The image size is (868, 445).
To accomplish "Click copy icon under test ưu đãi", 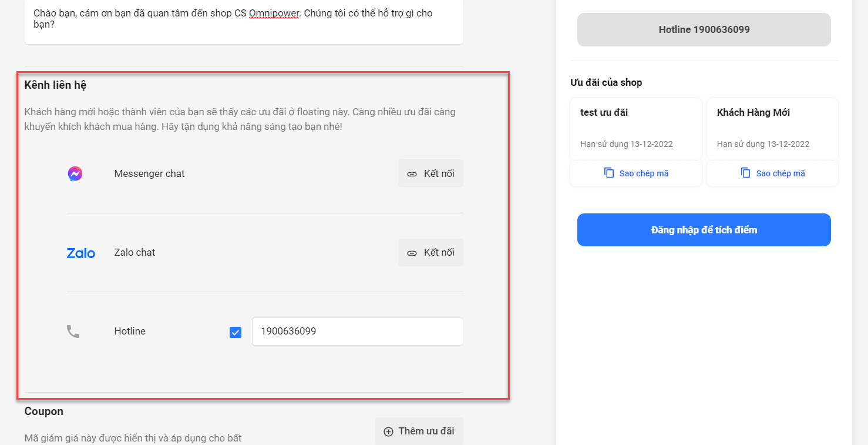I will 609,173.
